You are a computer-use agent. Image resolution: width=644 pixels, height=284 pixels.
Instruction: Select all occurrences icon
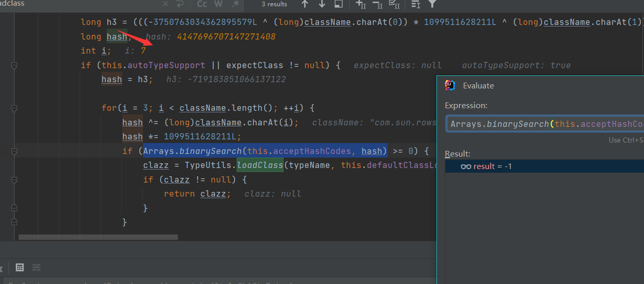tap(394, 4)
